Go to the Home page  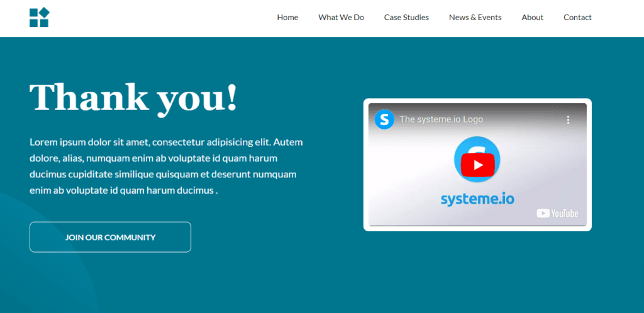(287, 17)
